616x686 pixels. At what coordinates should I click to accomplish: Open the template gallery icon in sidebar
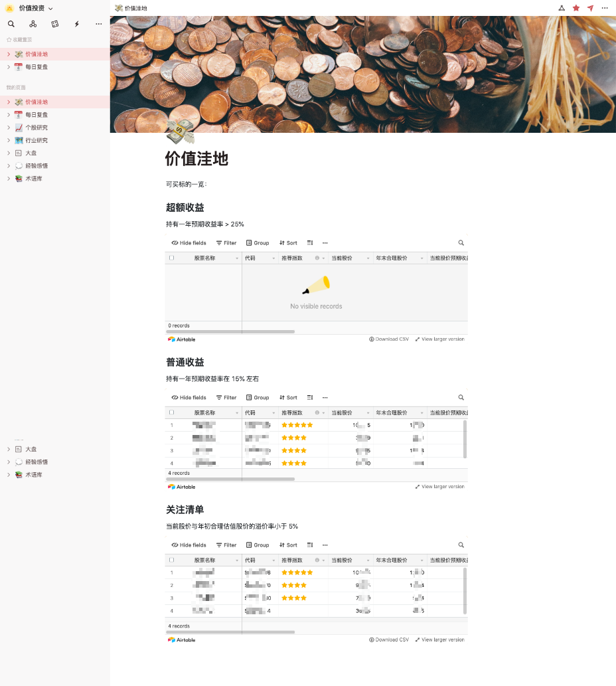click(54, 23)
